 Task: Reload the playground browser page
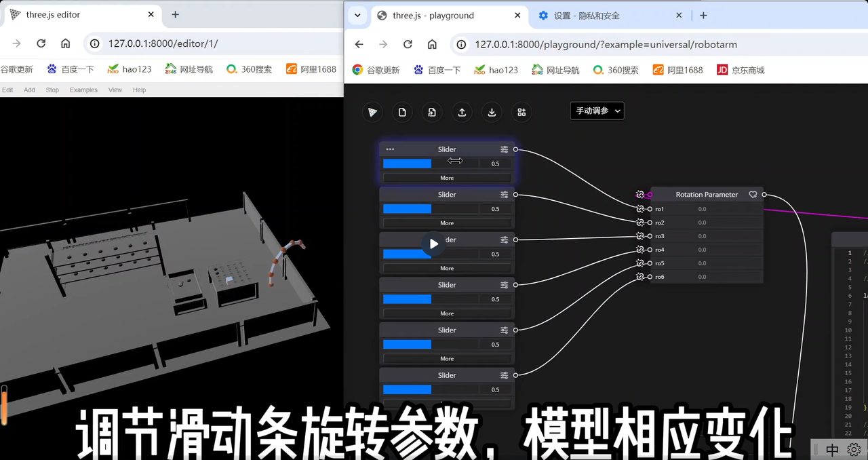(x=408, y=44)
